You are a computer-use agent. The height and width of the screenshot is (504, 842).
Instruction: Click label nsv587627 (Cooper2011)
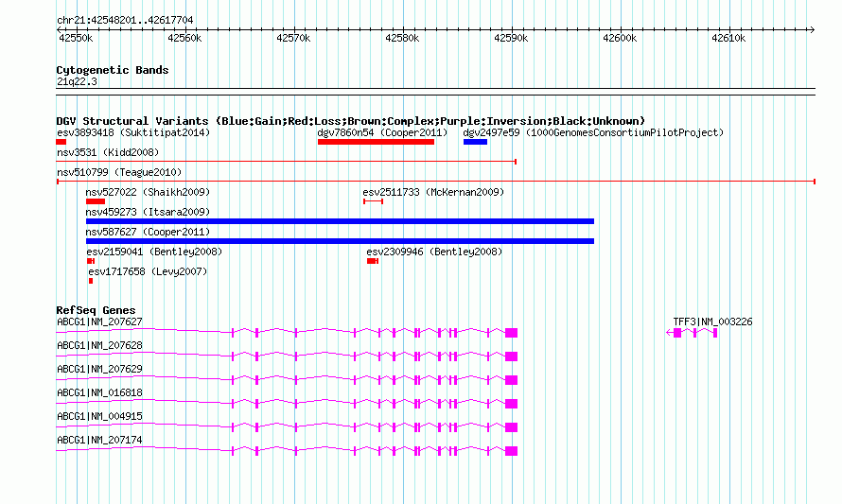point(148,232)
